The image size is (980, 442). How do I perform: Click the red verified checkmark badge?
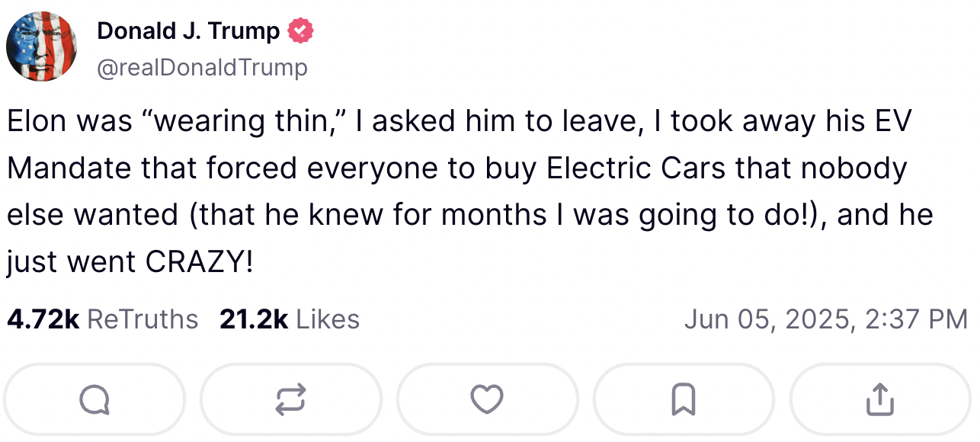click(x=300, y=31)
